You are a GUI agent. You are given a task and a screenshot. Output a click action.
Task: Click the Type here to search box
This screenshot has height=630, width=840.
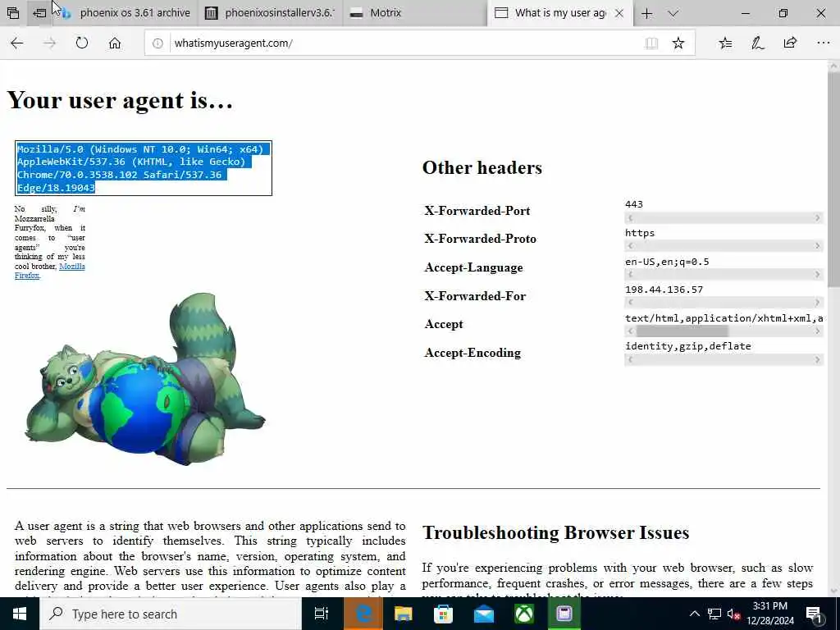tap(171, 614)
